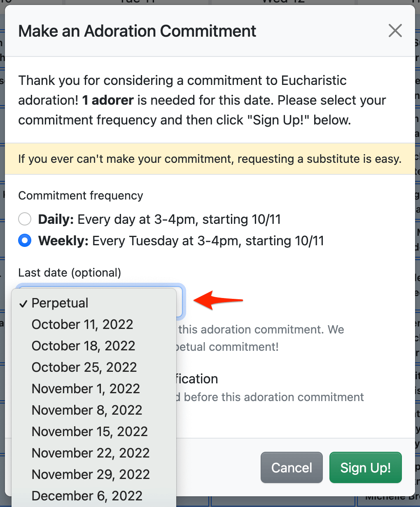Choose Perpetual from the date list

click(x=60, y=303)
